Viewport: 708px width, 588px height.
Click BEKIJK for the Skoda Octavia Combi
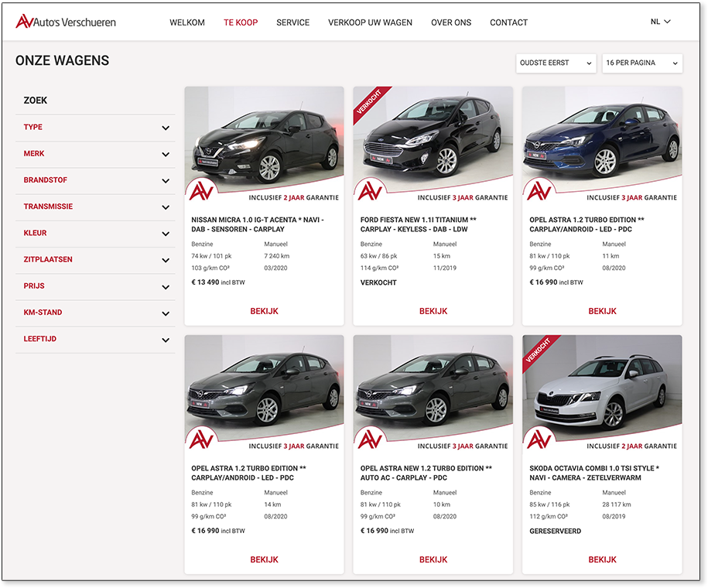(602, 559)
